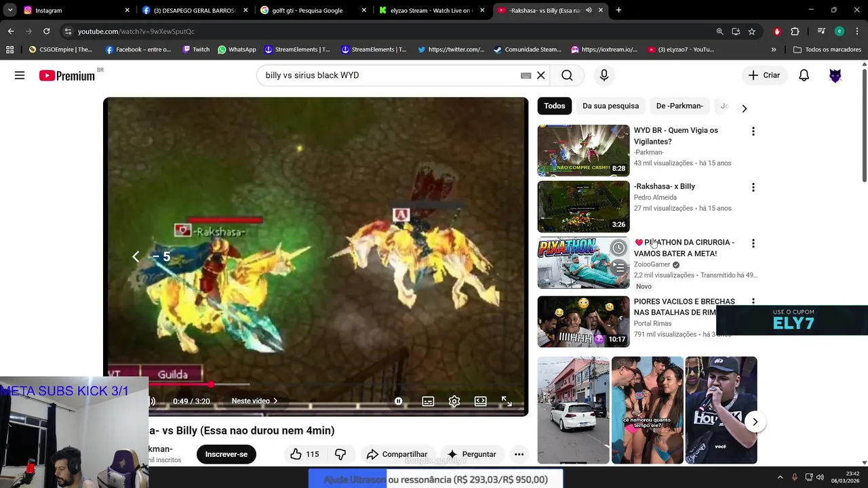Screen dimensions: 868x488
Task: Open options for -Rakshasa- x Billy
Action: [x=753, y=187]
